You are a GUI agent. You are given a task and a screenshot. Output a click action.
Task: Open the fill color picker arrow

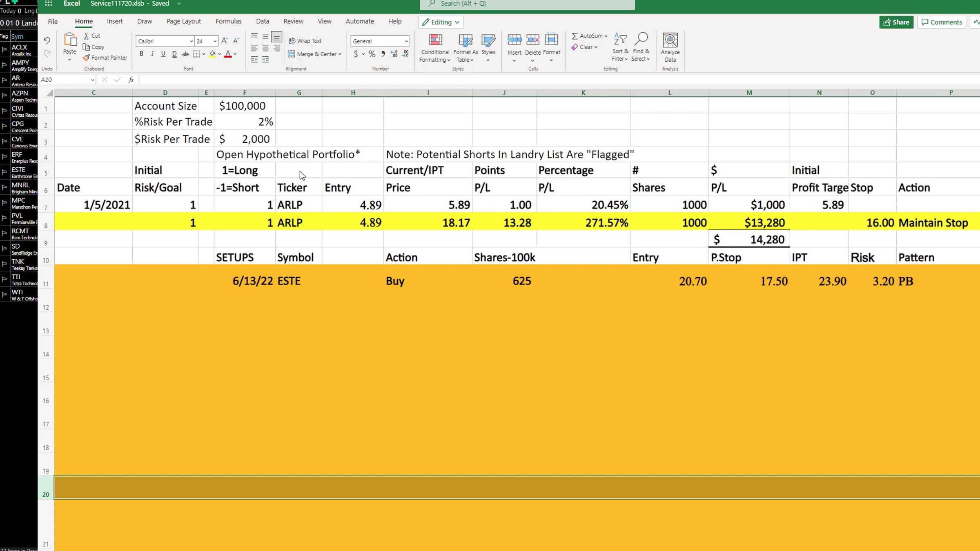pyautogui.click(x=220, y=54)
